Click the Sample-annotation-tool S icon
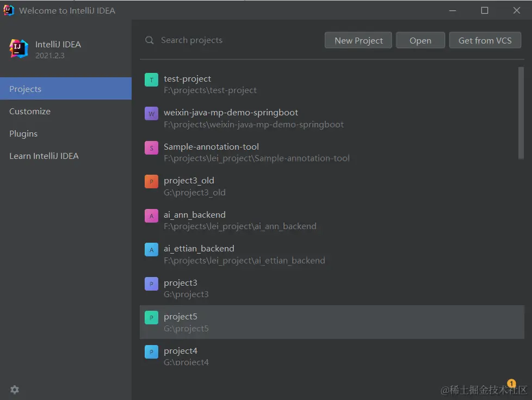The image size is (532, 400). coord(151,147)
